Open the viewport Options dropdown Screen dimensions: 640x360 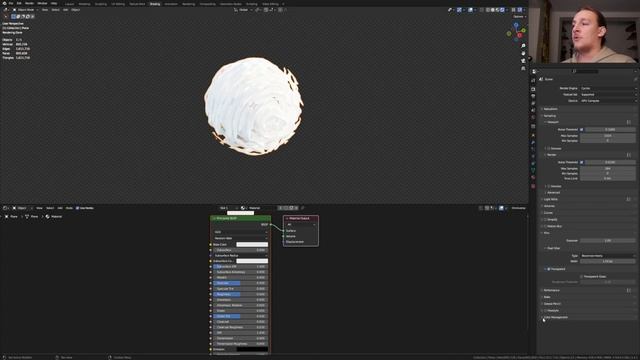point(519,17)
